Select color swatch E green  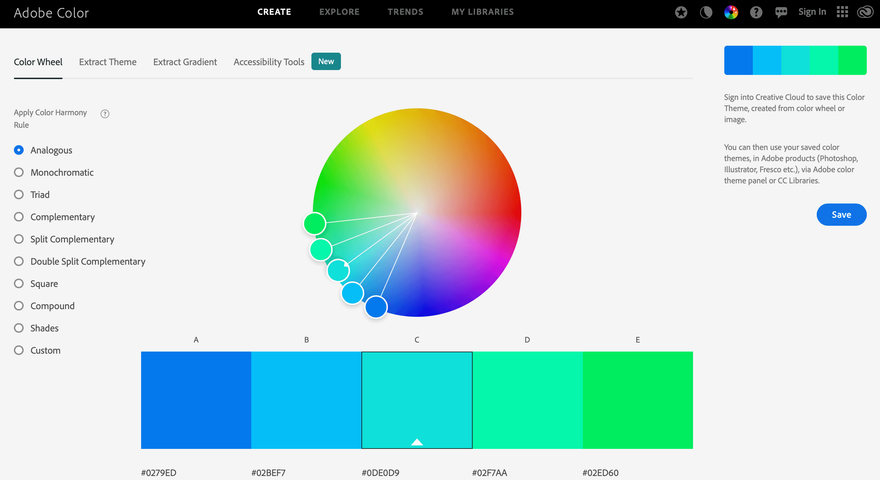pos(638,400)
